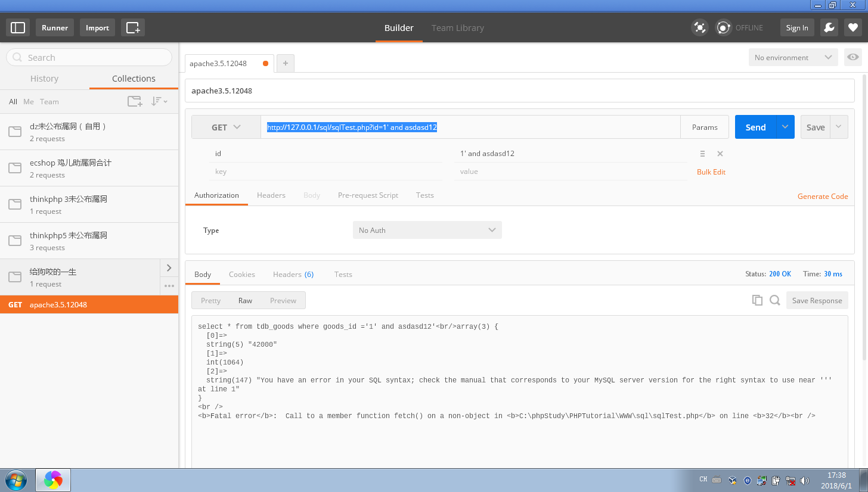
Task: Open the No environment dropdown
Action: coord(793,57)
